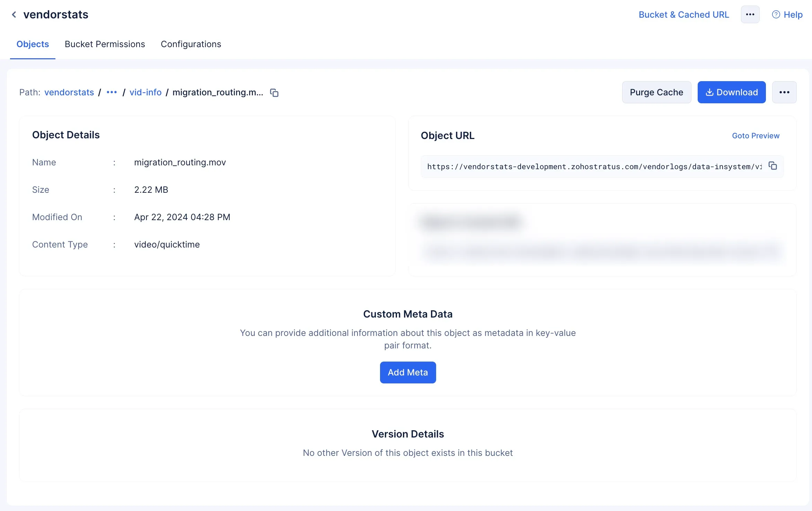Click the Add Meta button
This screenshot has width=812, height=511.
(408, 372)
